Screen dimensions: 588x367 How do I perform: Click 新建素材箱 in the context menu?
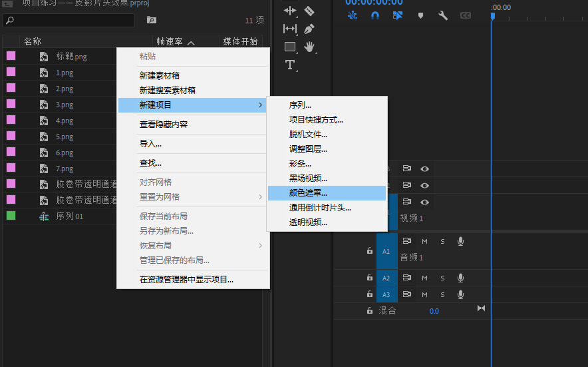(x=159, y=76)
